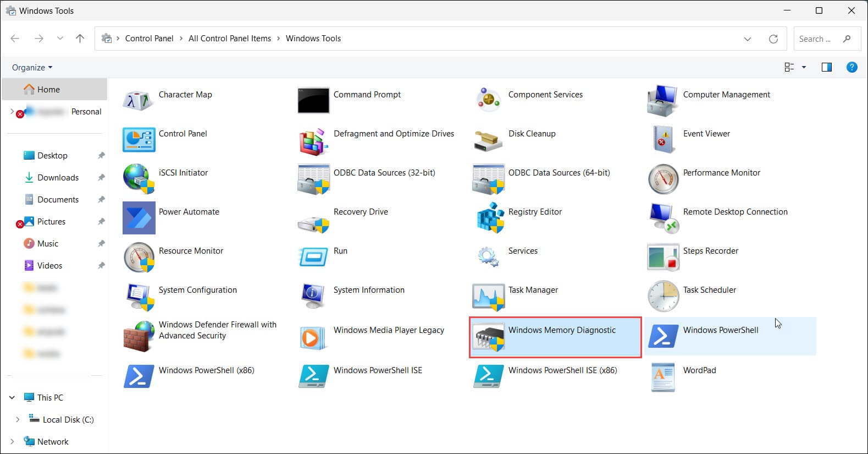Screen dimensions: 868x454
Task: Launch Command Prompt via its icon
Action: point(313,101)
